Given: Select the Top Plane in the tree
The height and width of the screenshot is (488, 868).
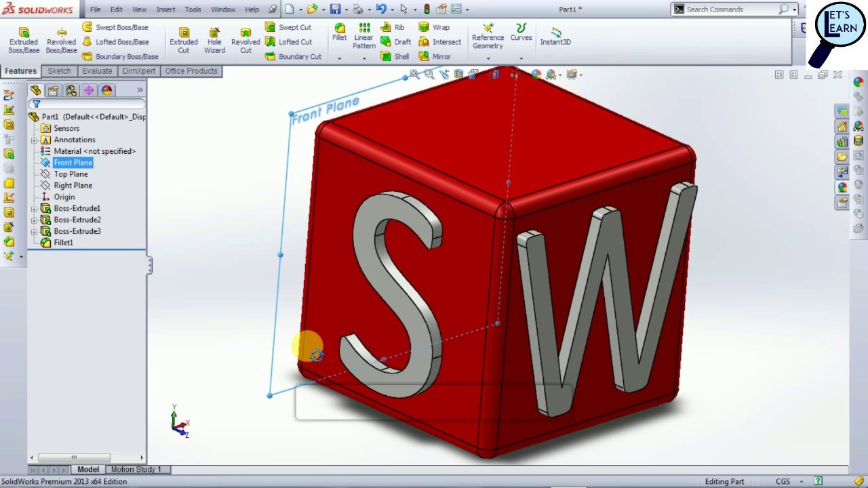Looking at the screenshot, I should pos(71,174).
